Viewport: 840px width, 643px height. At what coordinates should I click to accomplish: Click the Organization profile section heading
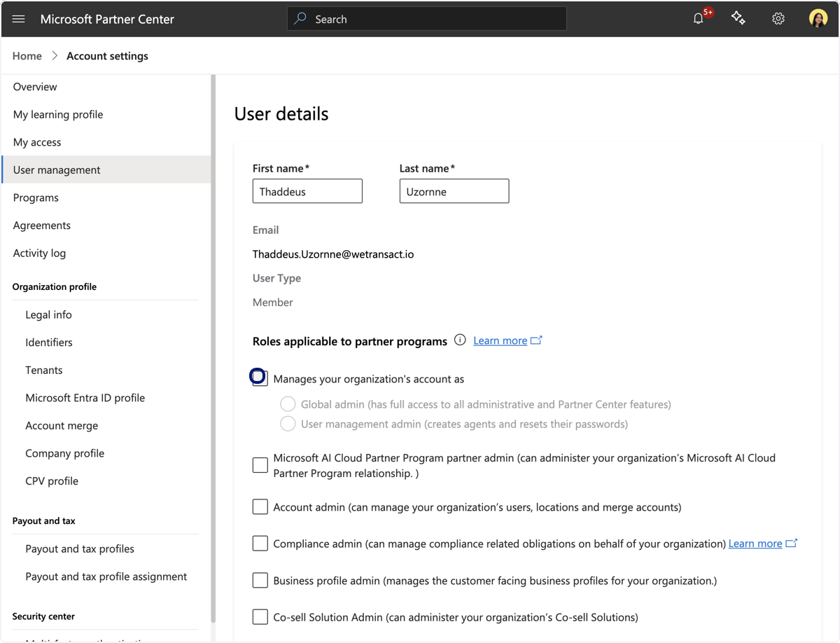(x=55, y=286)
